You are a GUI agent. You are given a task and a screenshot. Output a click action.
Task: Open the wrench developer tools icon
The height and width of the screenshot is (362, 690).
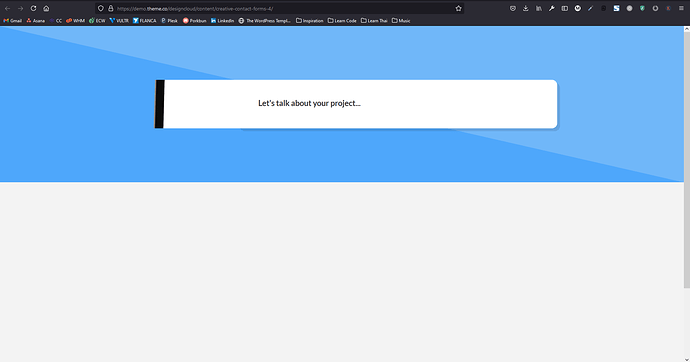click(x=552, y=8)
